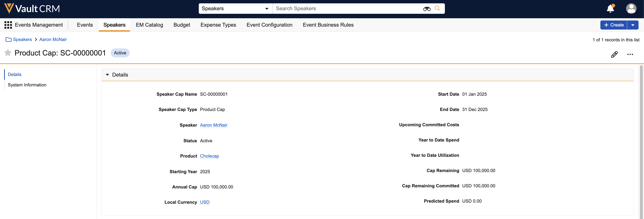Viewport: 644px width, 219px height.
Task: Click the pencil edit record icon
Action: (614, 54)
